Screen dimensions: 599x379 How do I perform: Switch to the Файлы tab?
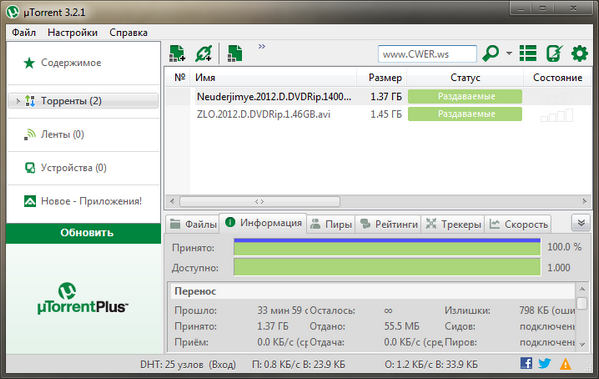194,224
